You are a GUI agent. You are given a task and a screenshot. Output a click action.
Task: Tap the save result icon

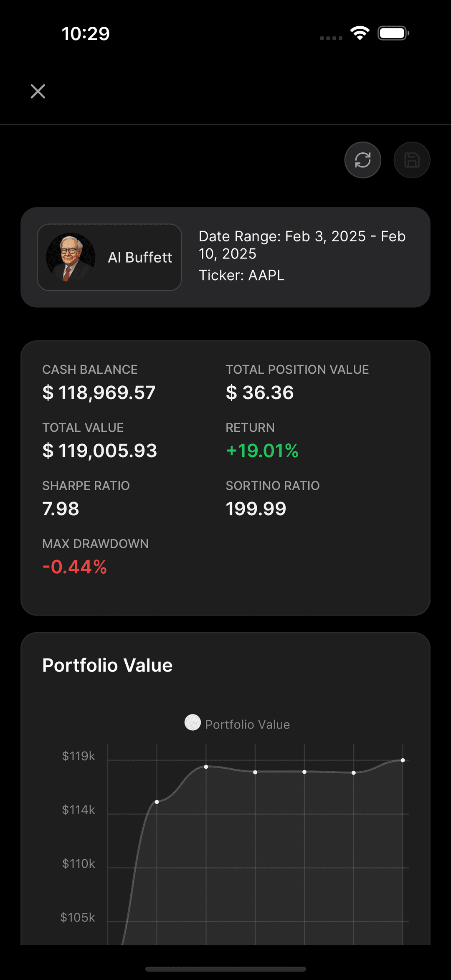coord(412,160)
